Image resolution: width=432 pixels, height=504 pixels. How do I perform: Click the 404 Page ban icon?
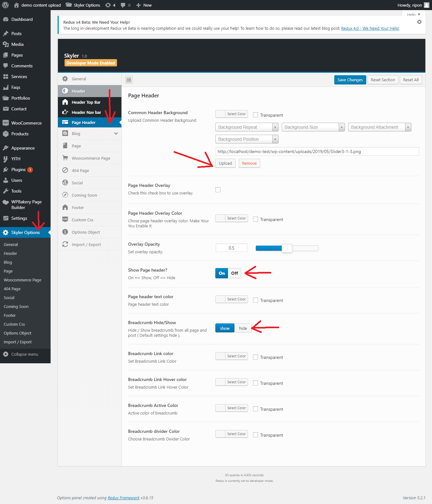65,170
